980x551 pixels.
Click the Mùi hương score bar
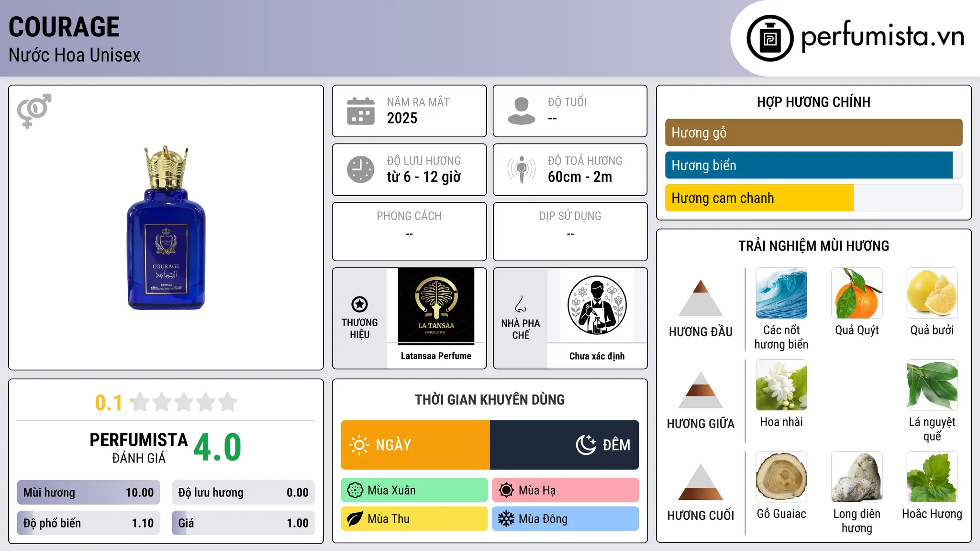[x=89, y=492]
